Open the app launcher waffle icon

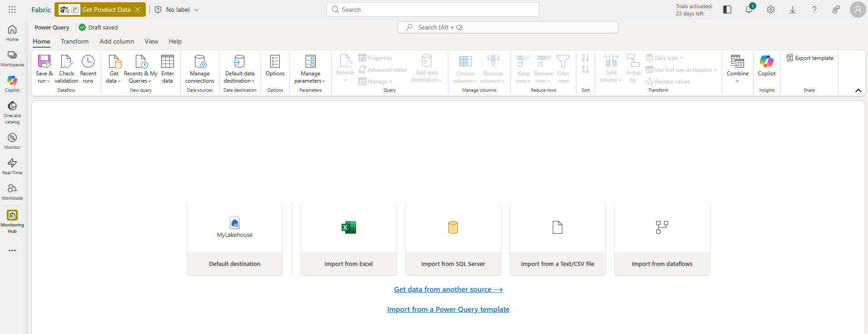12,10
